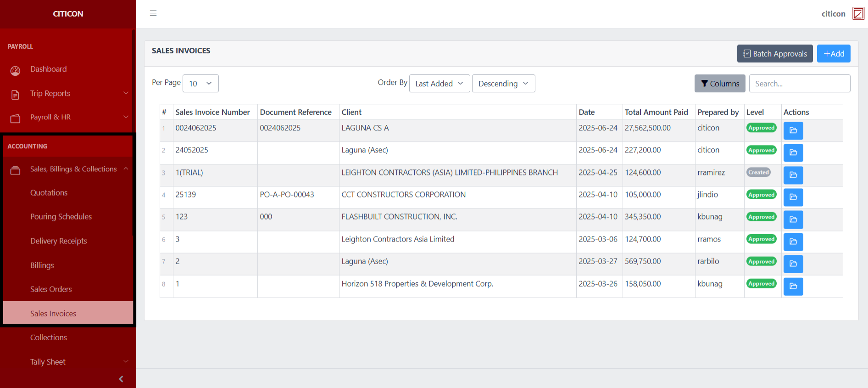Open the 569,750.00 invoice folder action
Screen dimensions: 868x388
[793, 264]
